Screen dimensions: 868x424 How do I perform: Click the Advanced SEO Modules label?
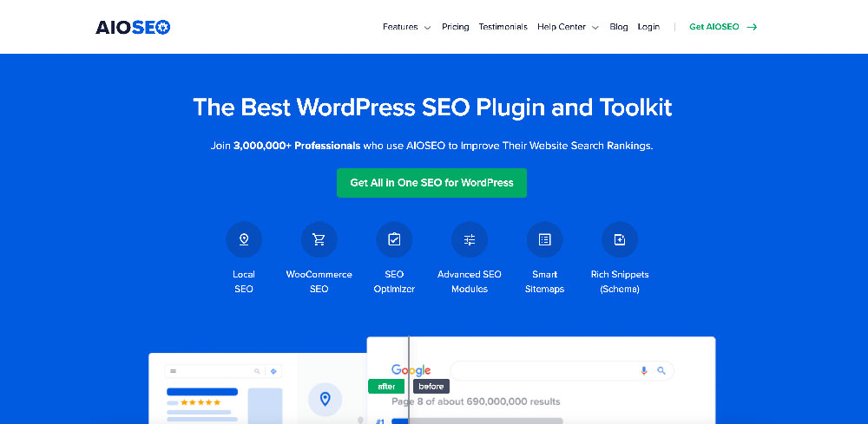[470, 282]
